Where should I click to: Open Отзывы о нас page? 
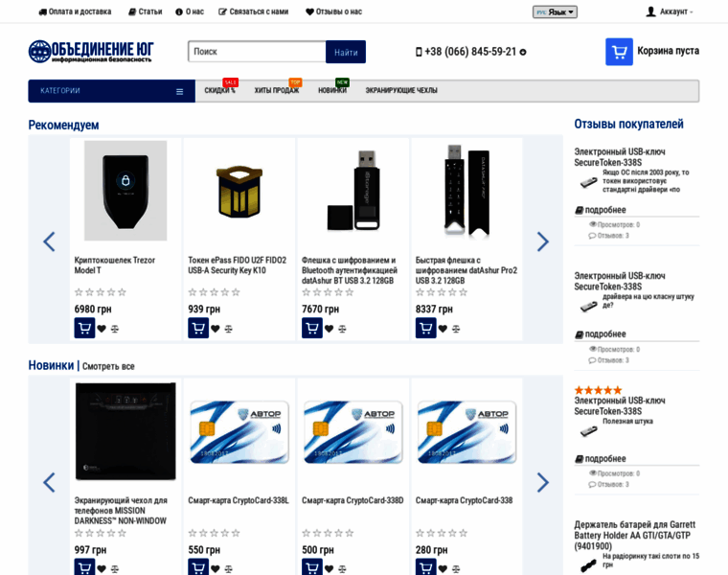coord(333,11)
